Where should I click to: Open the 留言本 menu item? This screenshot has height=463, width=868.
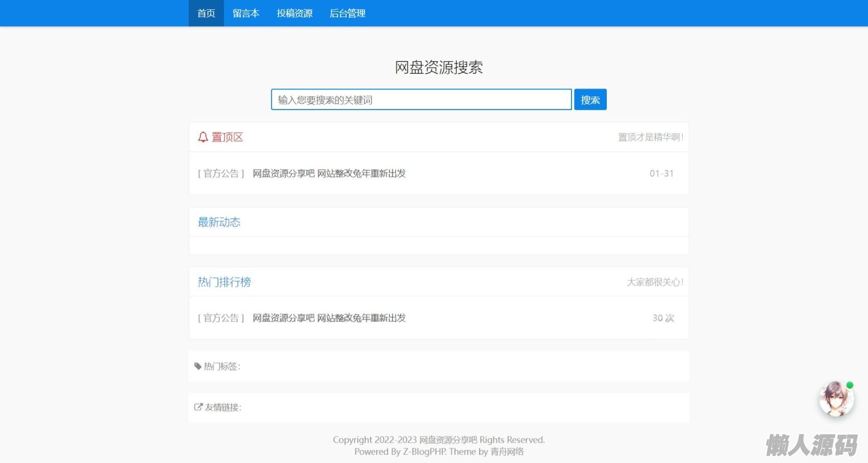(246, 13)
